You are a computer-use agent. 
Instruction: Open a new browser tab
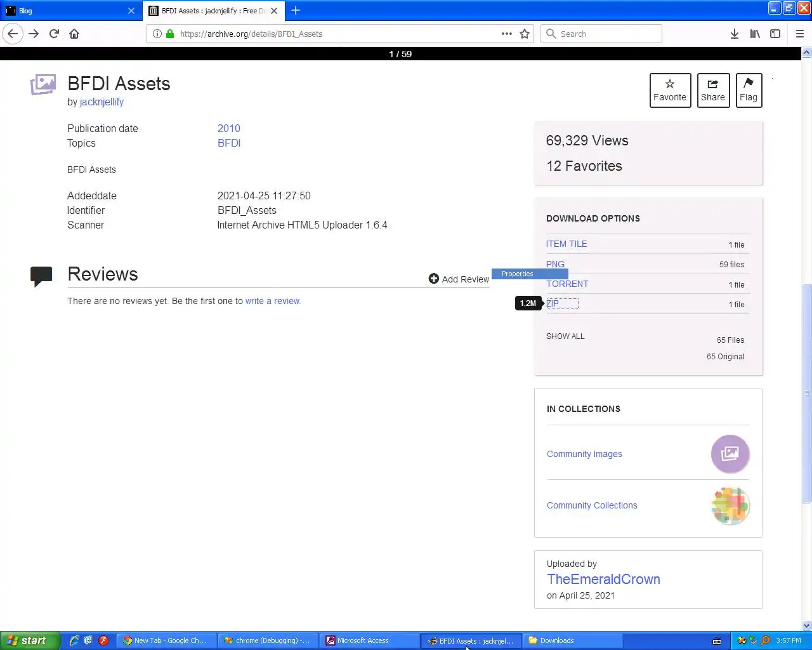click(x=296, y=10)
